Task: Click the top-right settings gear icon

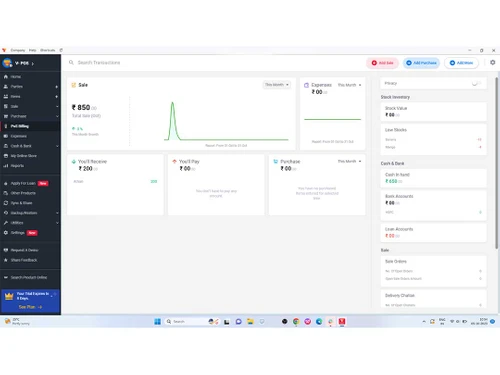Action: pyautogui.click(x=492, y=62)
